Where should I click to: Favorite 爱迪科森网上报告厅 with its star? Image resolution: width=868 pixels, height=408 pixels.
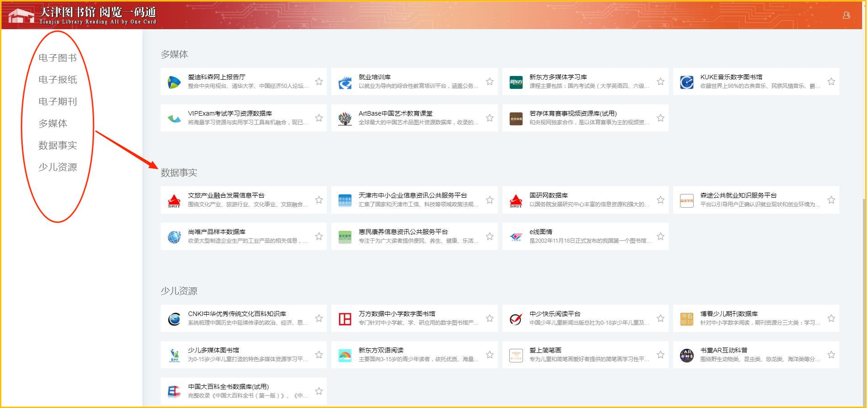[x=319, y=82]
